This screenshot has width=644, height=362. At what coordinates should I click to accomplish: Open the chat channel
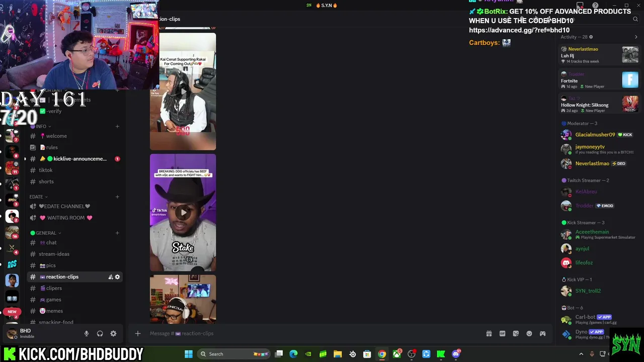[74, 242]
